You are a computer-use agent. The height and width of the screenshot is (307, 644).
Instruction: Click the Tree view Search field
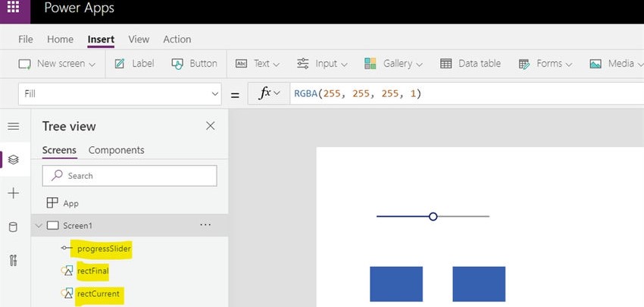point(130,176)
